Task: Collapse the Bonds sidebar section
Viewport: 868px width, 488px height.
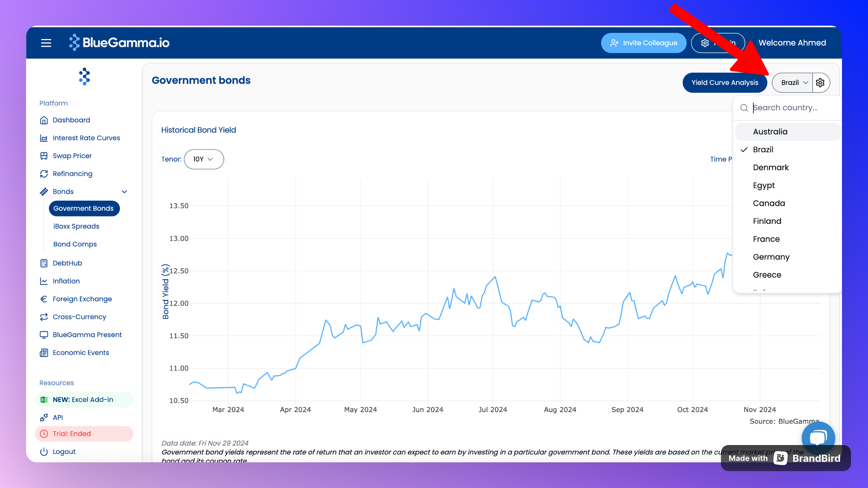Action: [x=124, y=192]
